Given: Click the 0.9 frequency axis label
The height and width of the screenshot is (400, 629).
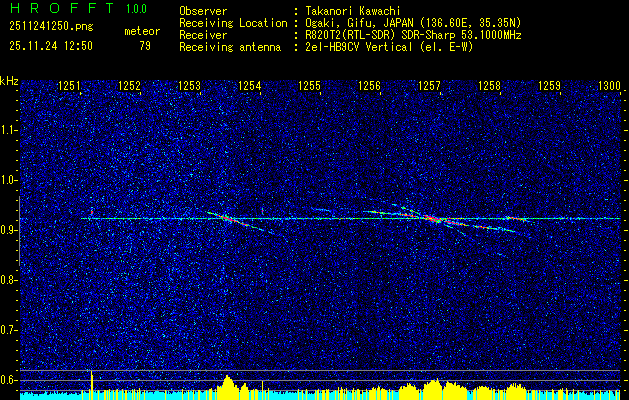Looking at the screenshot, I should pos(7,230).
